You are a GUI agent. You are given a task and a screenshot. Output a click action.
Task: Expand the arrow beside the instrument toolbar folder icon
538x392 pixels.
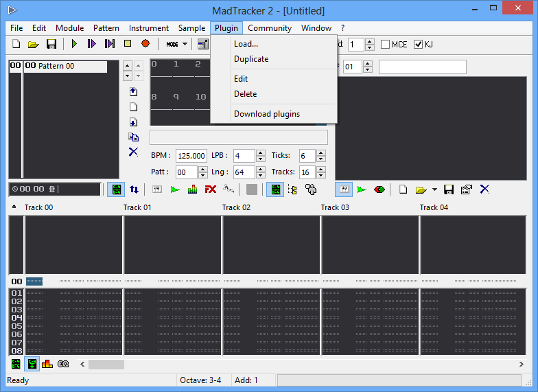[x=434, y=189]
